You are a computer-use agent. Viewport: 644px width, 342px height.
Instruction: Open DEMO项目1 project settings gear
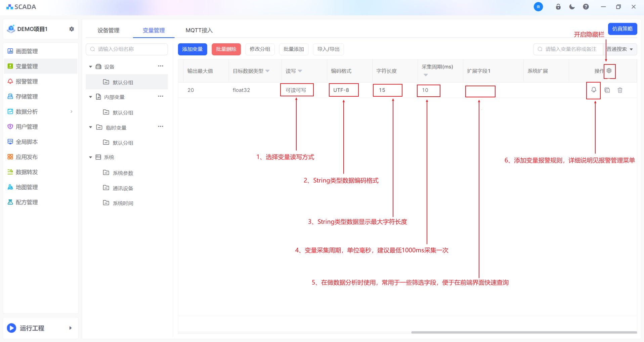[72, 29]
